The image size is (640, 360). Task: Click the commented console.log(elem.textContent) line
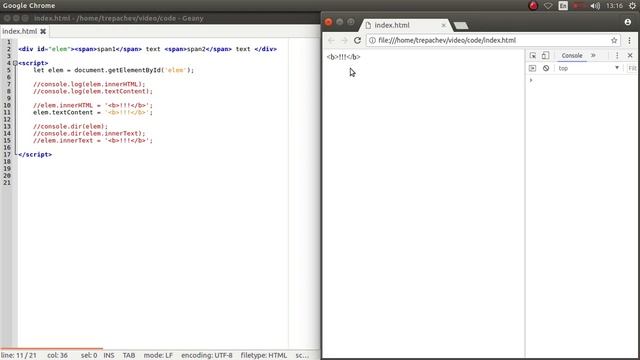[93, 91]
